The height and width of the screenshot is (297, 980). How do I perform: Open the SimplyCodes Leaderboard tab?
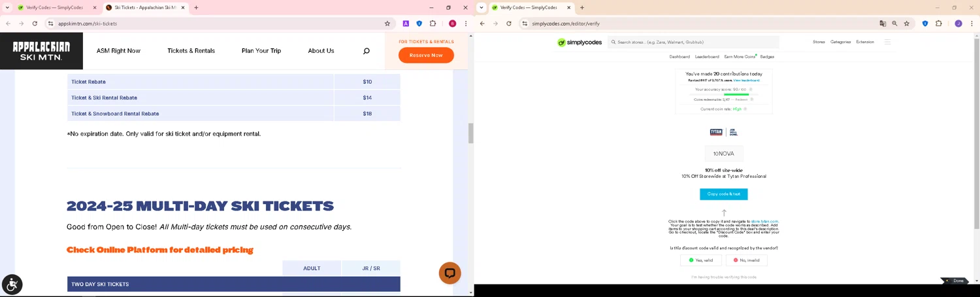point(707,57)
